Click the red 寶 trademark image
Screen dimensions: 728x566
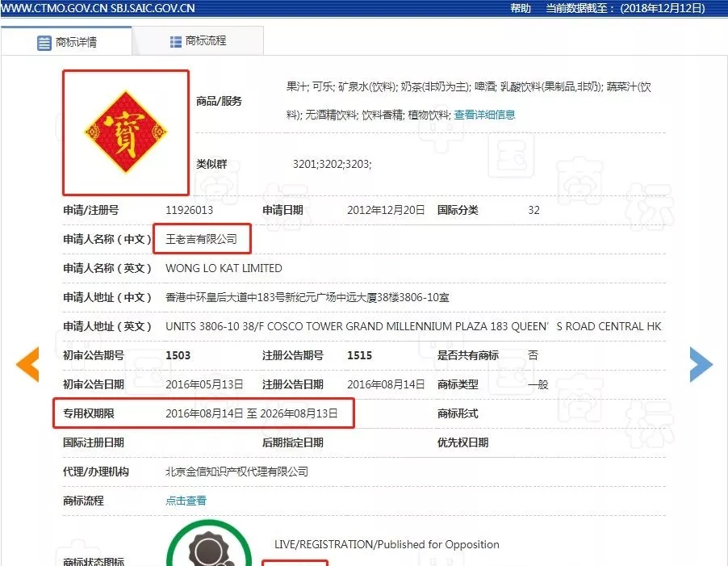[126, 132]
